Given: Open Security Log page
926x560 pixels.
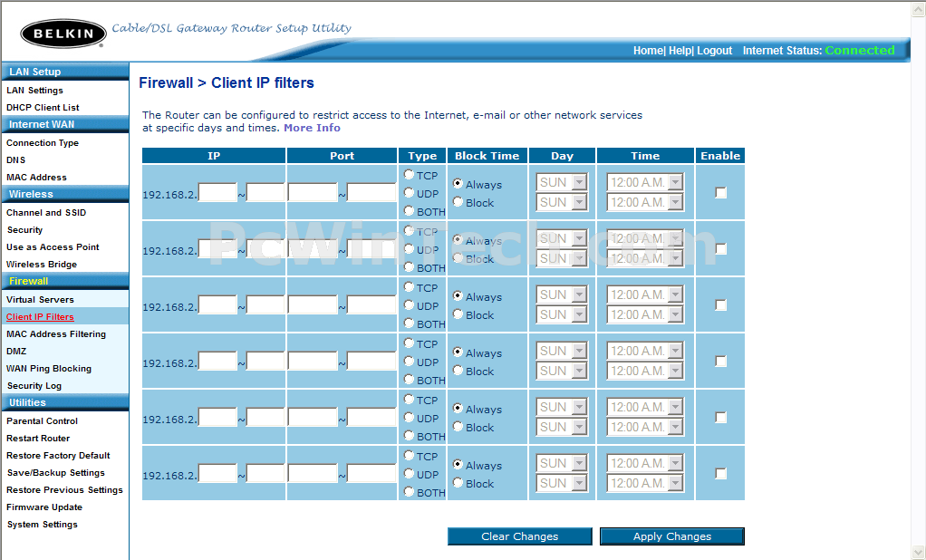Looking at the screenshot, I should (34, 386).
